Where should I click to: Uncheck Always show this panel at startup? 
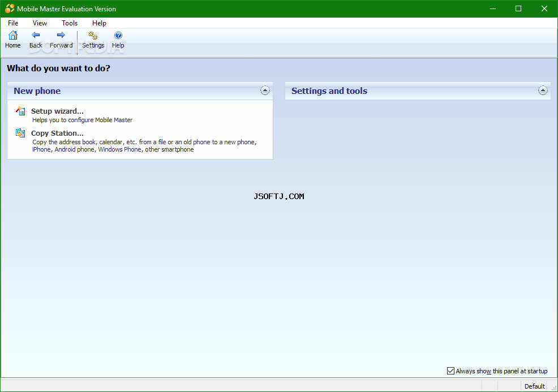click(x=450, y=371)
